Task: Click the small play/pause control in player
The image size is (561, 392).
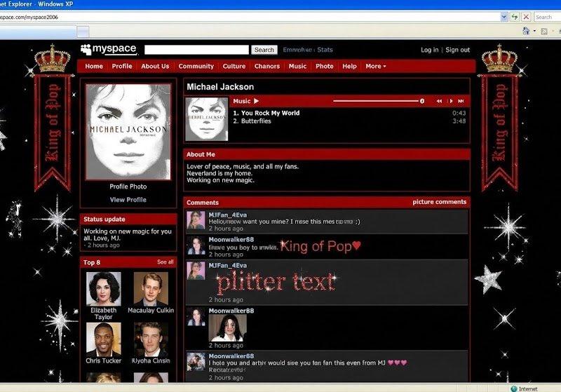Action: point(451,101)
